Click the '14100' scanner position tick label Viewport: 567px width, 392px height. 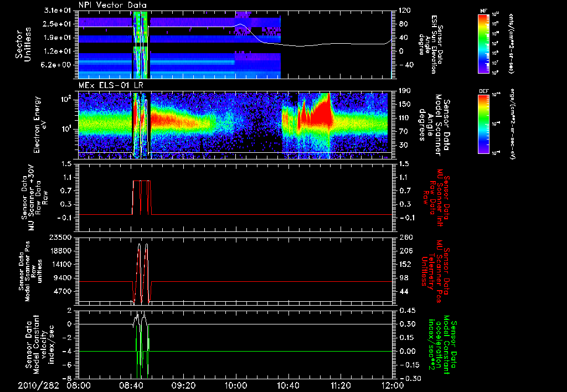60,265
